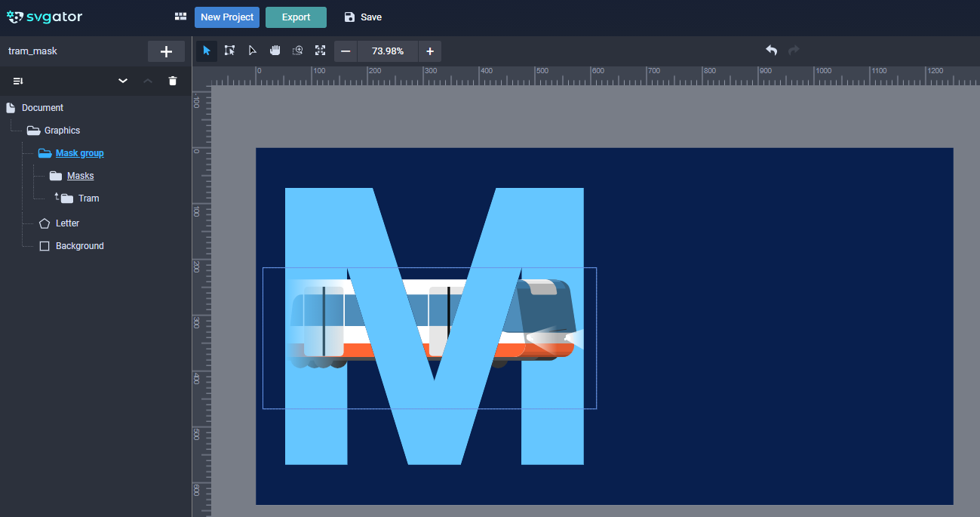The height and width of the screenshot is (517, 980).
Task: Select the Background layer
Action: (x=79, y=246)
